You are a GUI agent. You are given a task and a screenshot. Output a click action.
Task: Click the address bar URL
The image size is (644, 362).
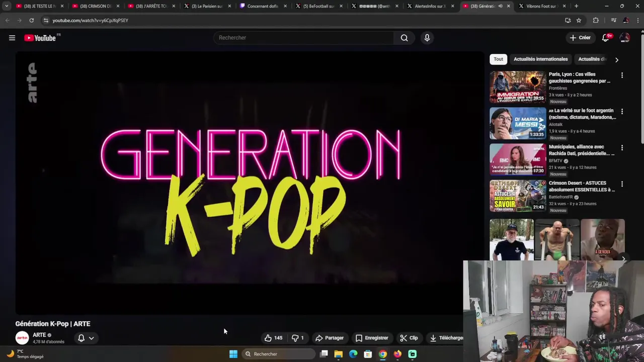tap(91, 20)
